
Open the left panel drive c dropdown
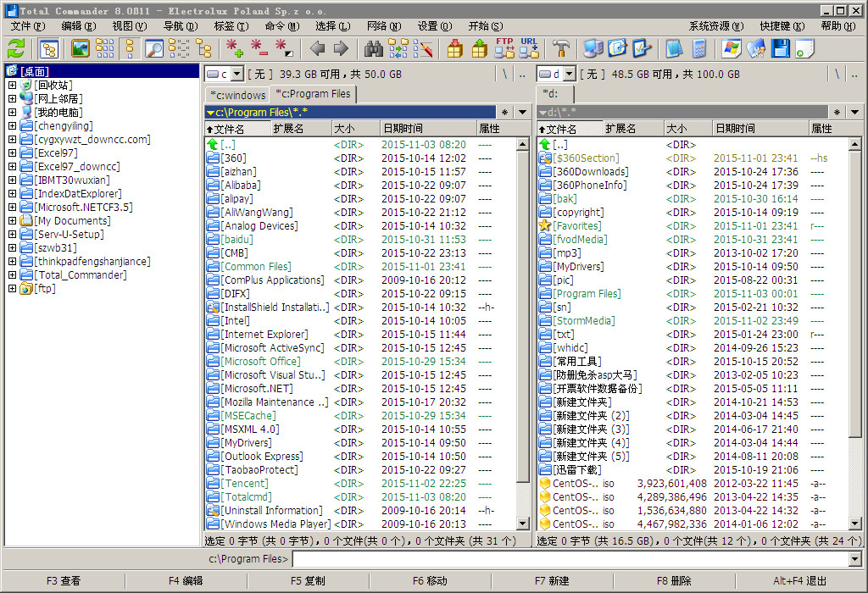click(x=236, y=75)
